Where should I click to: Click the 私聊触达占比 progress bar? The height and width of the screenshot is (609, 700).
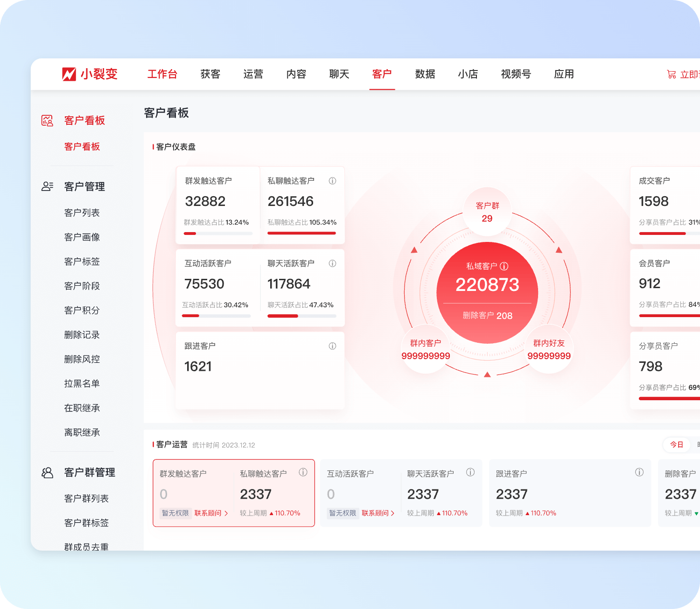point(301,233)
